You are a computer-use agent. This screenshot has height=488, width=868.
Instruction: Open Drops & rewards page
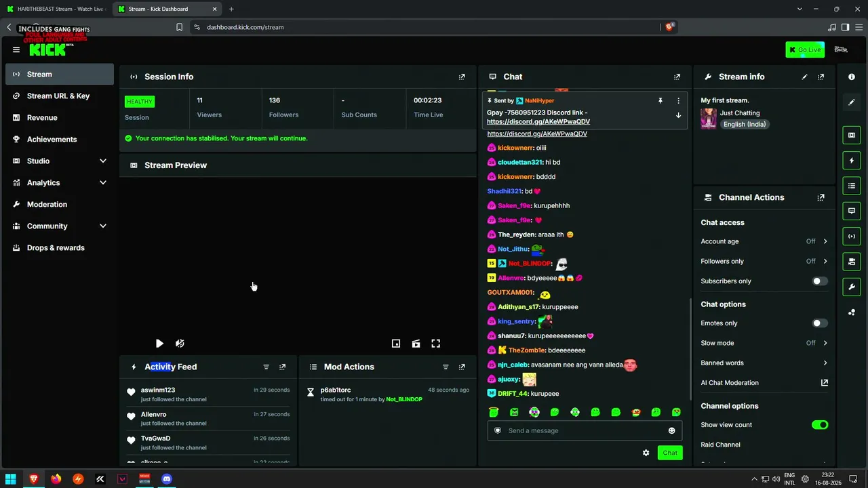tap(60, 247)
